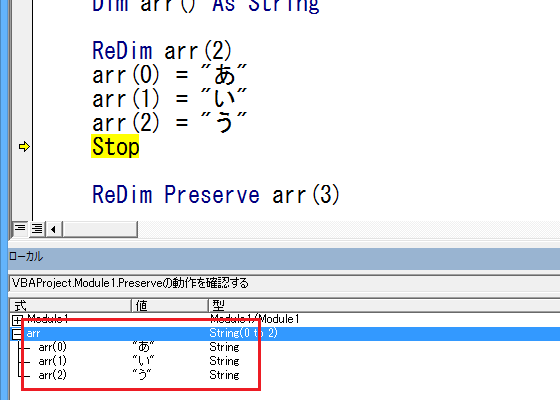
Task: Click the String(0 to 2) type cell
Action: coord(243,333)
